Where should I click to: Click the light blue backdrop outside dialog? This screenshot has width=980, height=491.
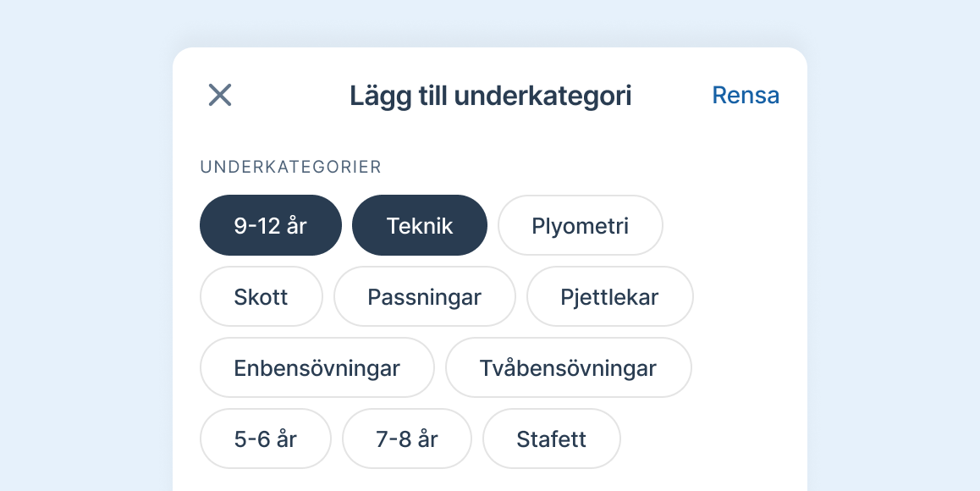tap(85, 254)
